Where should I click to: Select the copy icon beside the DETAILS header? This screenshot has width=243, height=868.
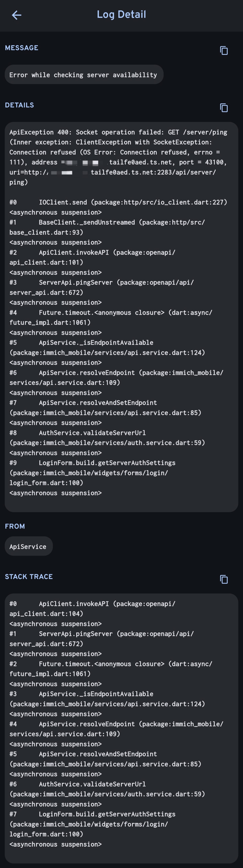click(223, 108)
